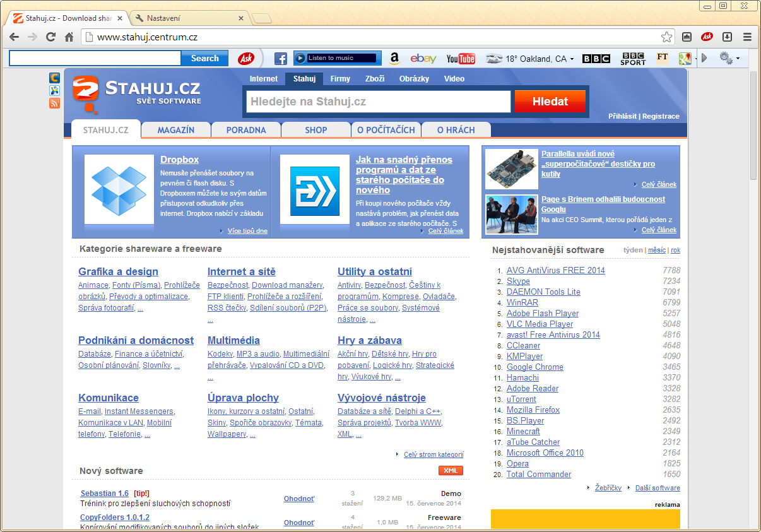The height and width of the screenshot is (532, 761).
Task: Open the Antiviry subcategory link
Action: [349, 285]
